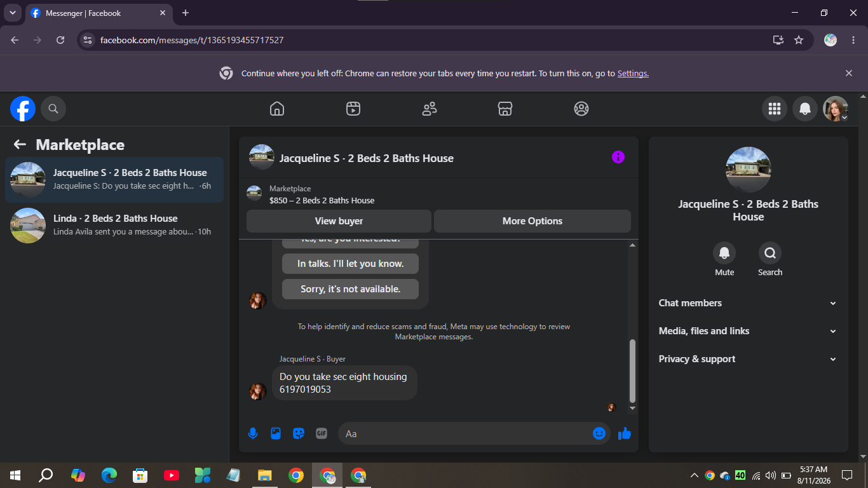Screen dimensions: 868x488
Task: Open Windows taskbar search
Action: point(46,475)
